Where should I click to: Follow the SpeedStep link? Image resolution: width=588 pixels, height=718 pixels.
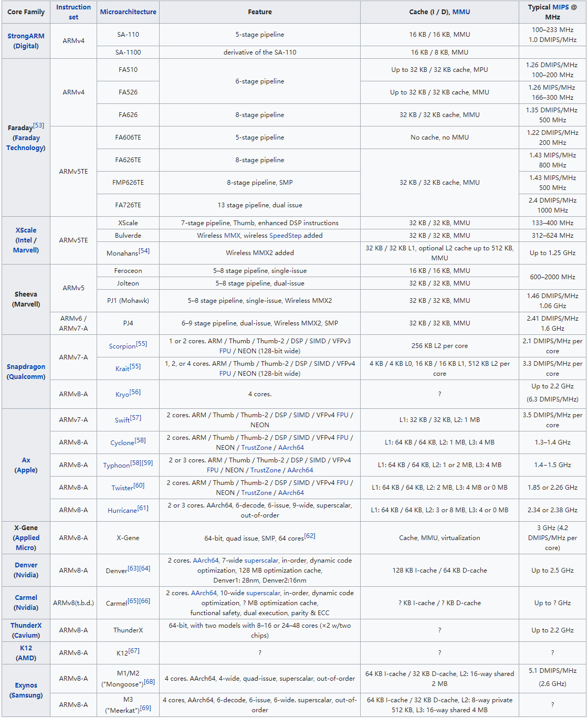coord(285,235)
